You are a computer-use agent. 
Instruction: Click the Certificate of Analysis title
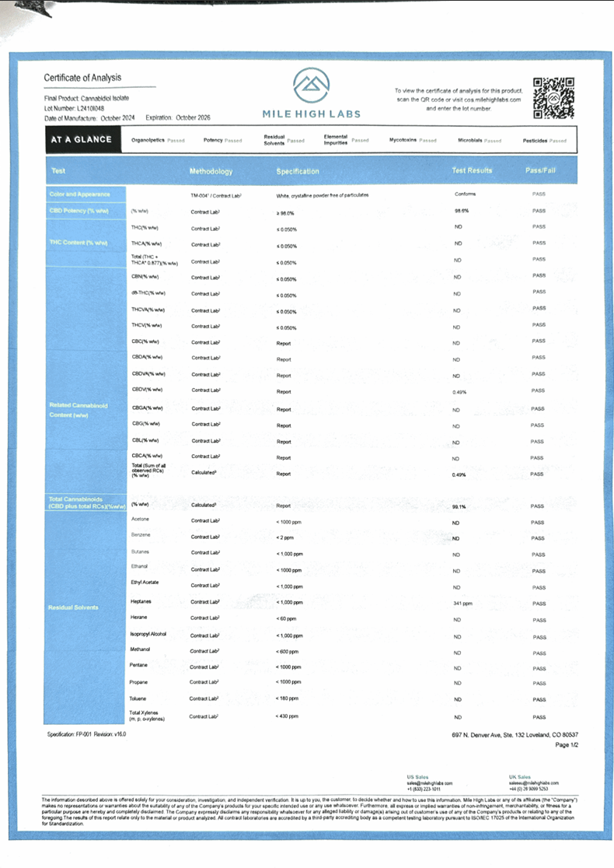click(x=82, y=78)
